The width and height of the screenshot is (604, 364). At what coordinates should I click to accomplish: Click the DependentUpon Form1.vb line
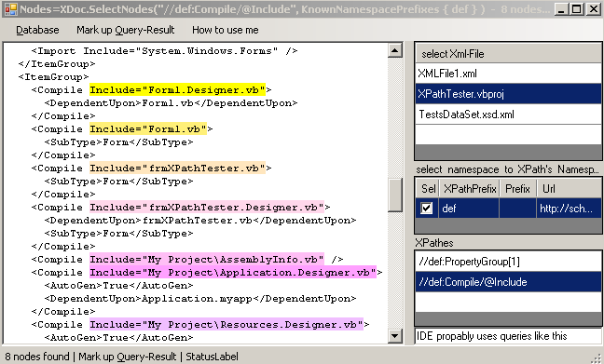(171, 103)
